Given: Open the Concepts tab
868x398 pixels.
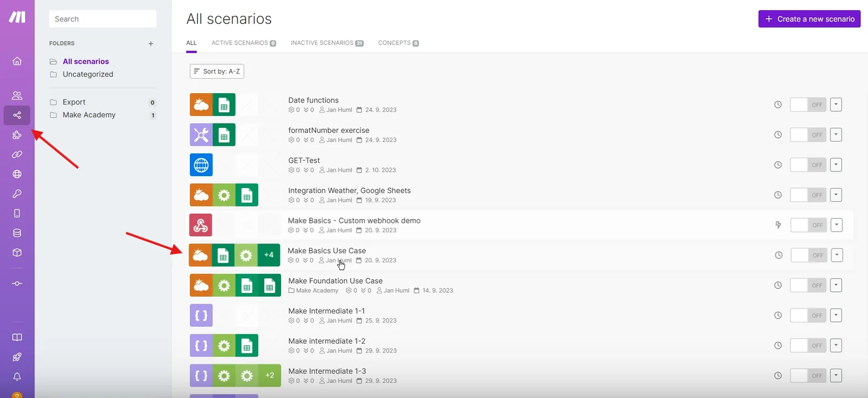Looking at the screenshot, I should click(399, 43).
